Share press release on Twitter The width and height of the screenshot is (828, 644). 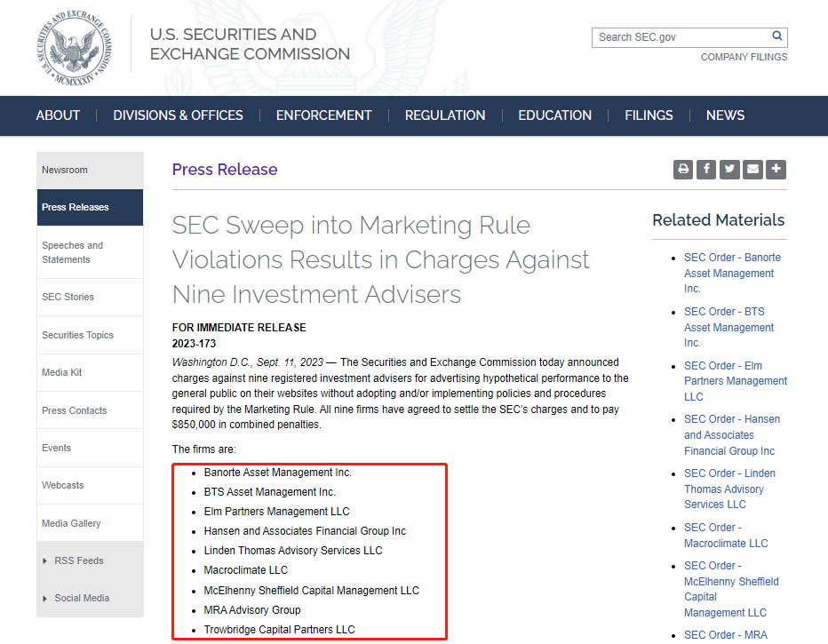click(729, 169)
